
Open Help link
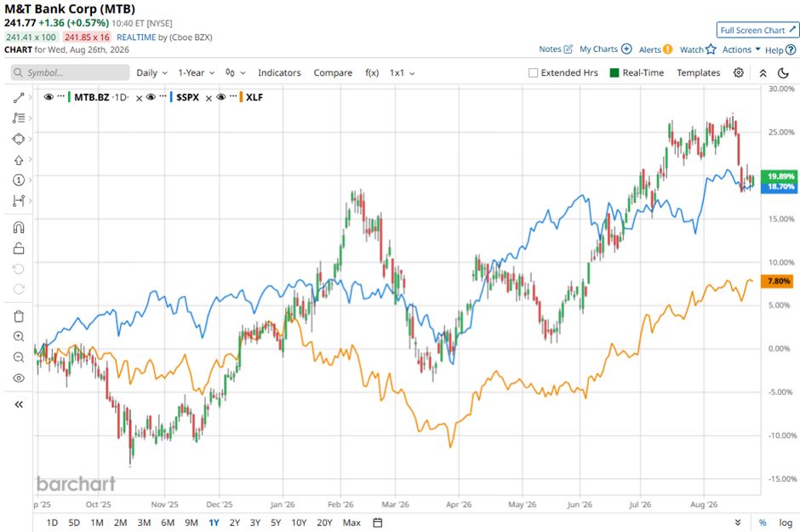coord(780,50)
